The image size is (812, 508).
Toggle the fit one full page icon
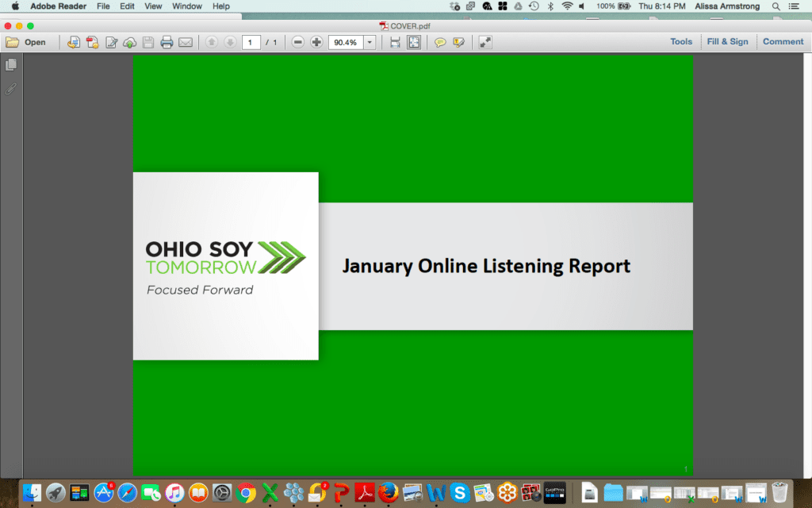pyautogui.click(x=414, y=43)
